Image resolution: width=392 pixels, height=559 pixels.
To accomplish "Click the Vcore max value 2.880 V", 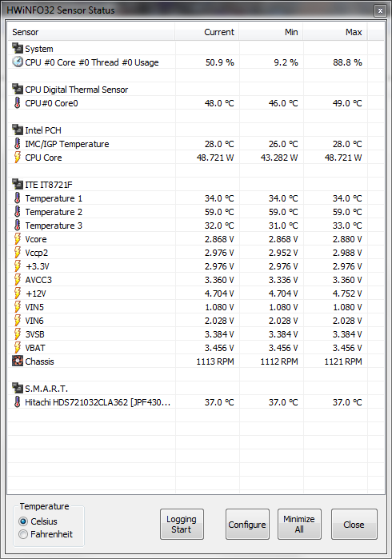I will [x=347, y=239].
